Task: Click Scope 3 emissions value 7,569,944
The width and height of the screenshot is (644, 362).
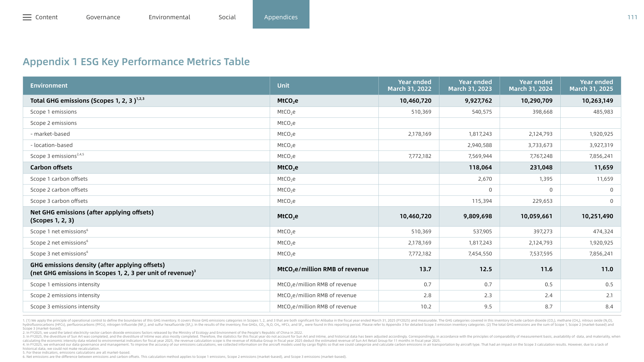Action: (480, 156)
